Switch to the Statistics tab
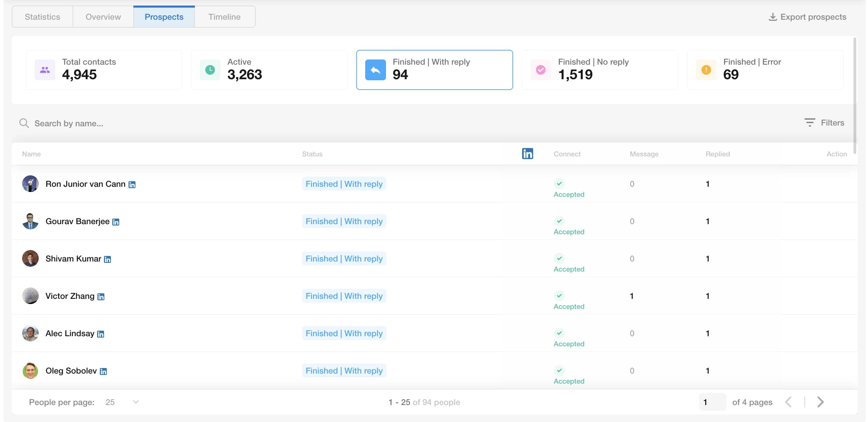 pyautogui.click(x=42, y=16)
